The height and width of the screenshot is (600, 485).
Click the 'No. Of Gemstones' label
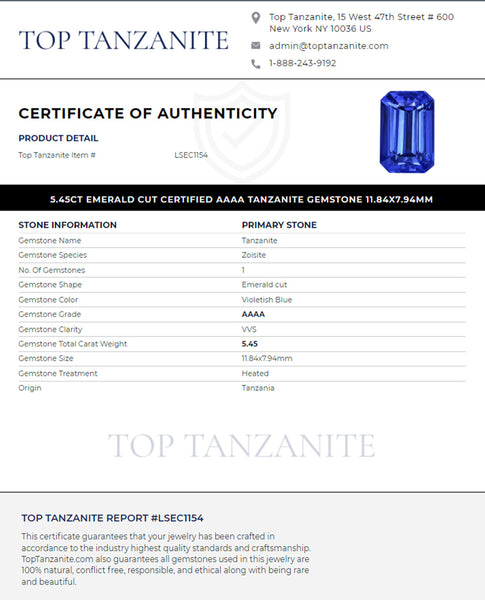52,270
